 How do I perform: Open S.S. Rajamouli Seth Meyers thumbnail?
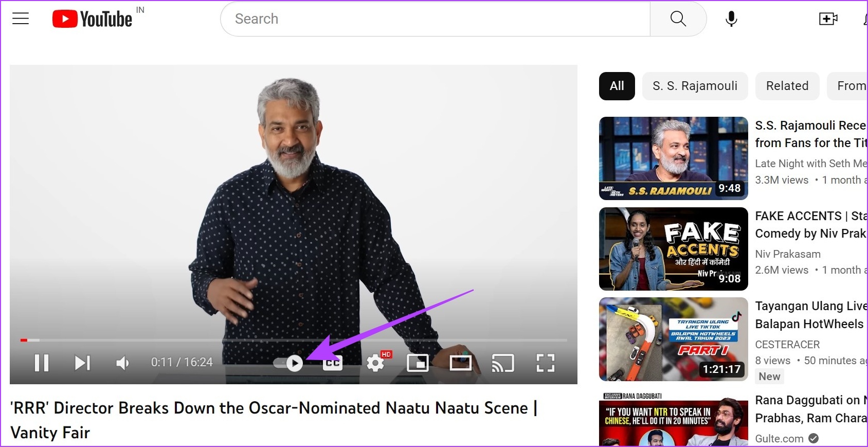pyautogui.click(x=674, y=158)
